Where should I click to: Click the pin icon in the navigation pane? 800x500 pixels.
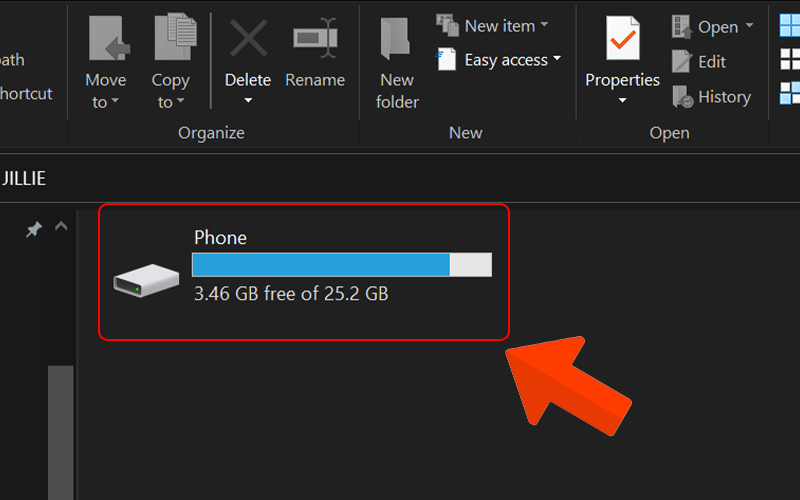(x=33, y=230)
